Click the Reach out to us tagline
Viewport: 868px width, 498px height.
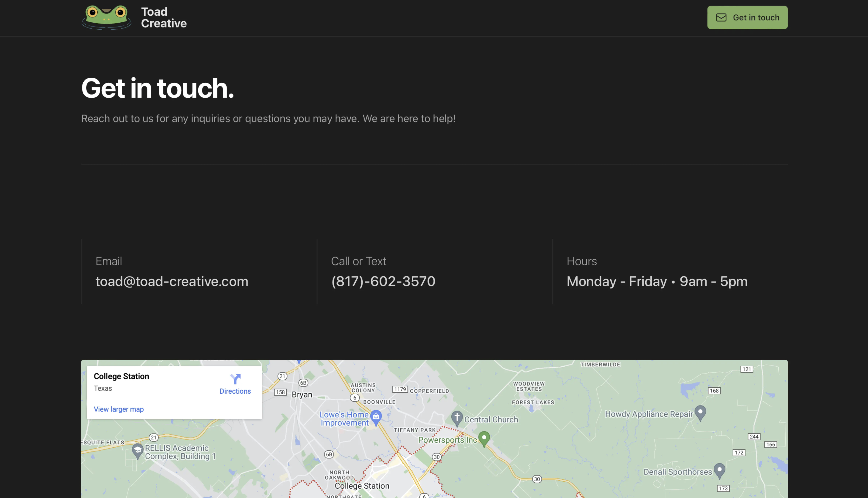[268, 118]
